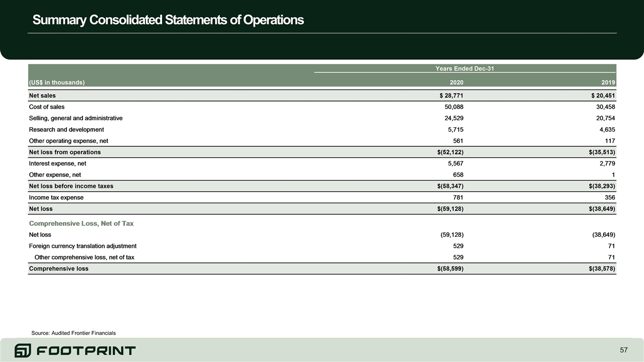
Task: Select 'Selling, general and administrative' label
Action: pos(75,118)
